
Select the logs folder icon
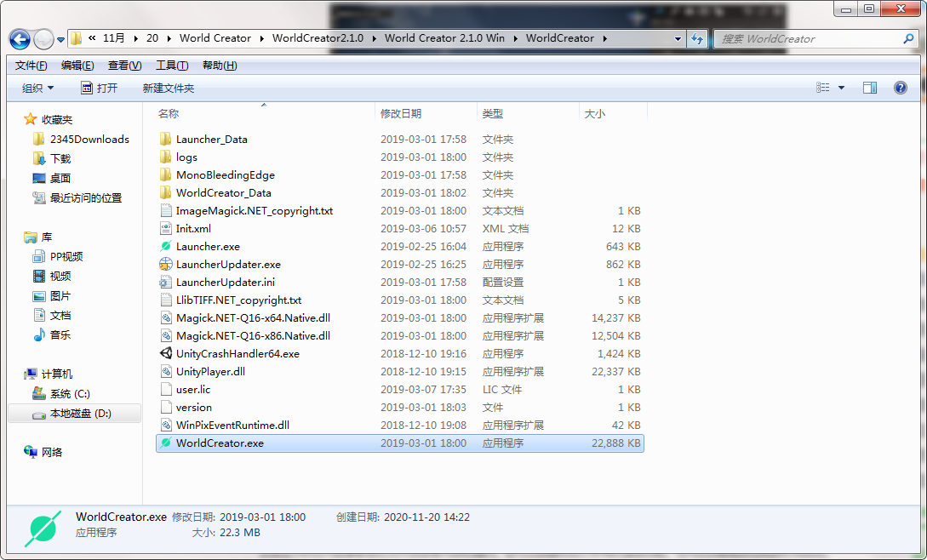(166, 157)
